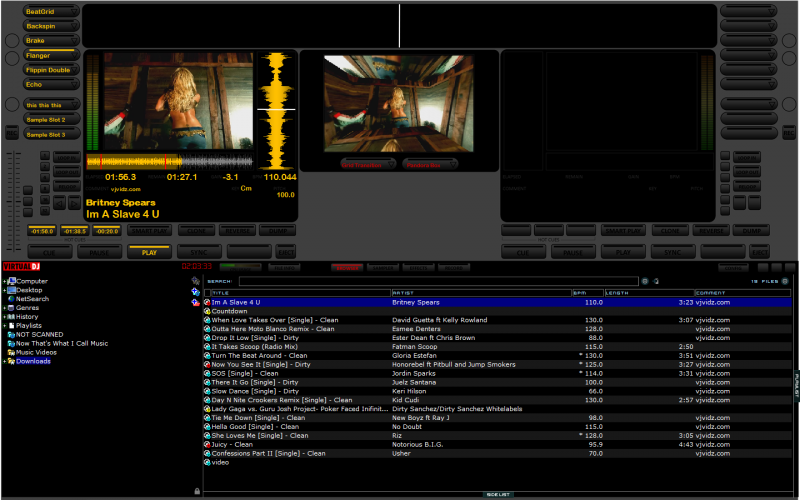The height and width of the screenshot is (500, 800).
Task: Open the BeatGrid effect dropdown arrow
Action: click(74, 11)
